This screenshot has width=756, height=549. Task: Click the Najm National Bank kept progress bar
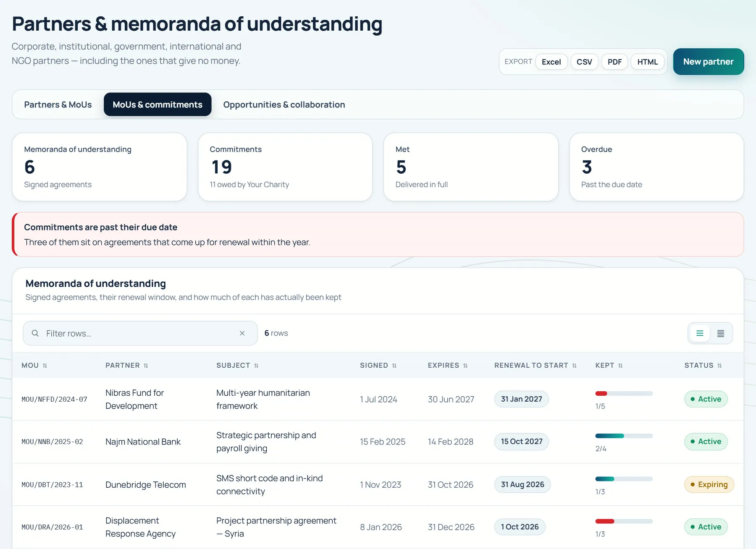(x=624, y=436)
